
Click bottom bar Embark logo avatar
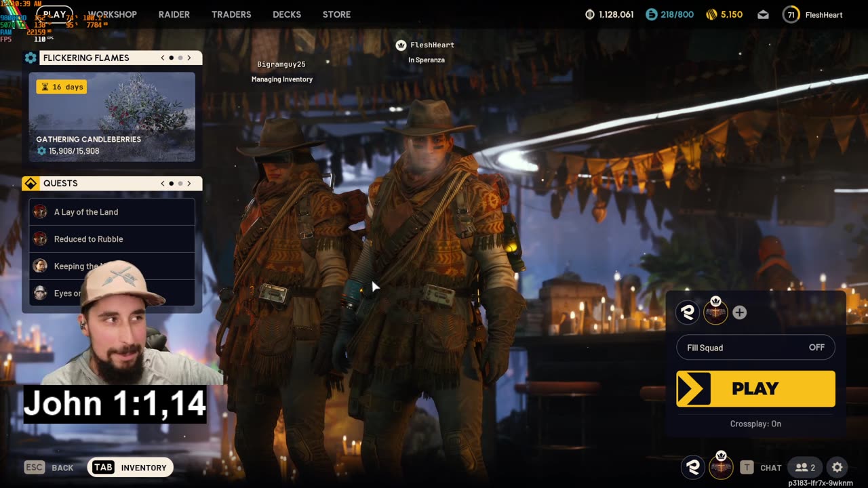pyautogui.click(x=692, y=466)
